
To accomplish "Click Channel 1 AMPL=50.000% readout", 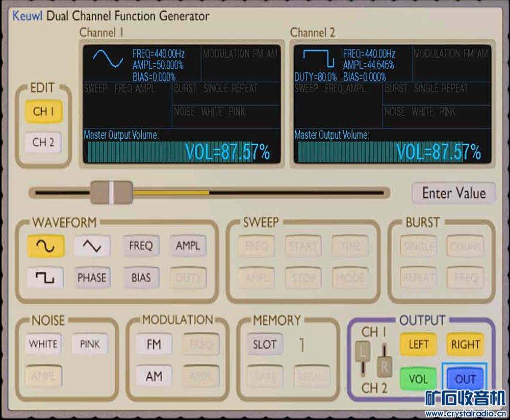I will tap(158, 65).
